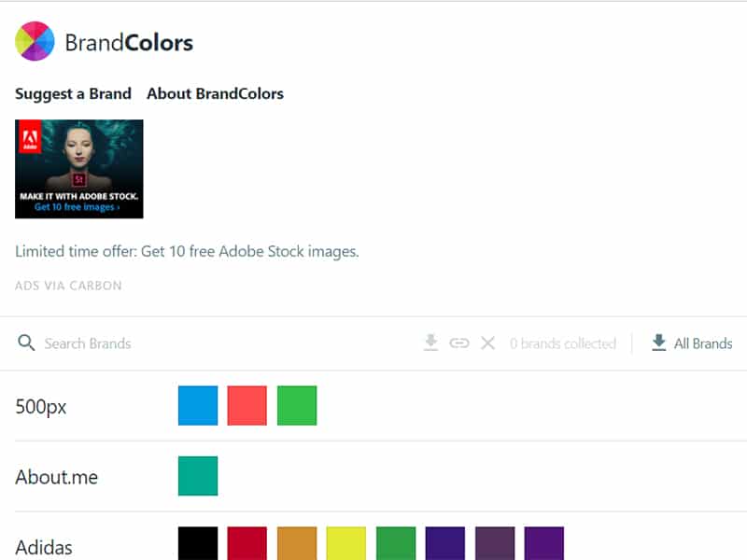Download the All Brands palette
747x560 pixels.
[703, 343]
